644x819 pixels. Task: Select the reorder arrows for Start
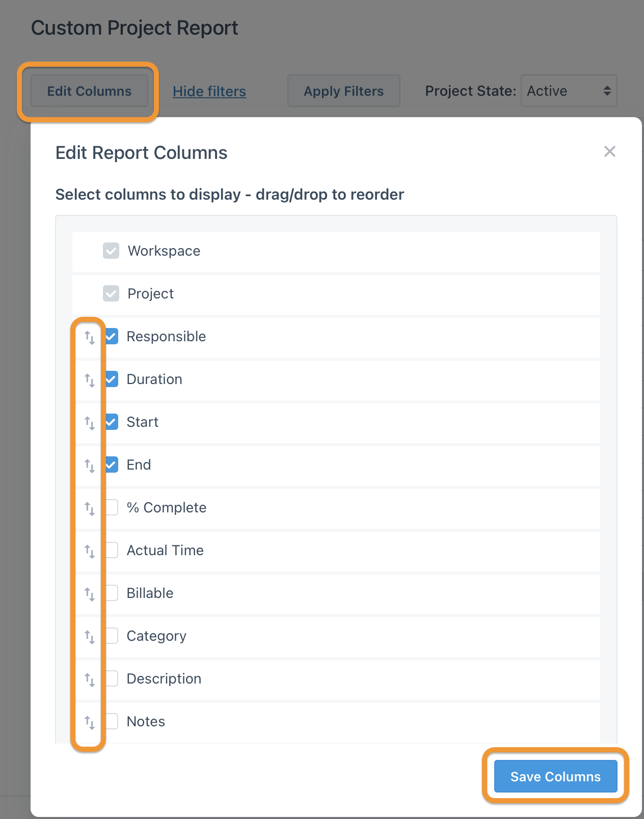click(90, 422)
